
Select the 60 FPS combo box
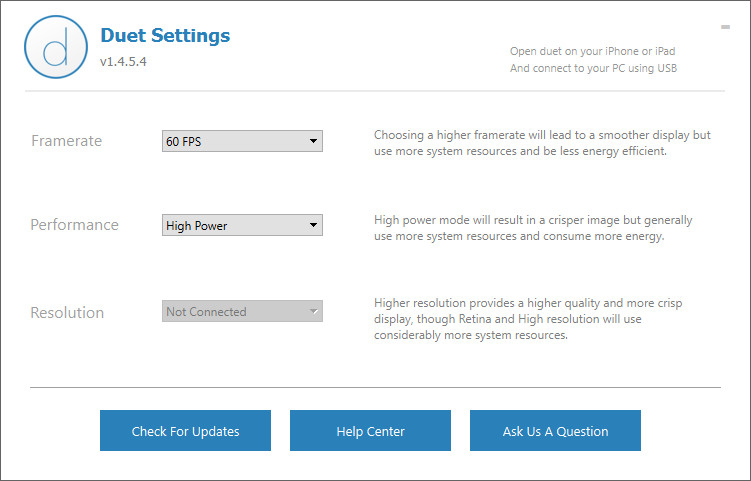pos(242,141)
